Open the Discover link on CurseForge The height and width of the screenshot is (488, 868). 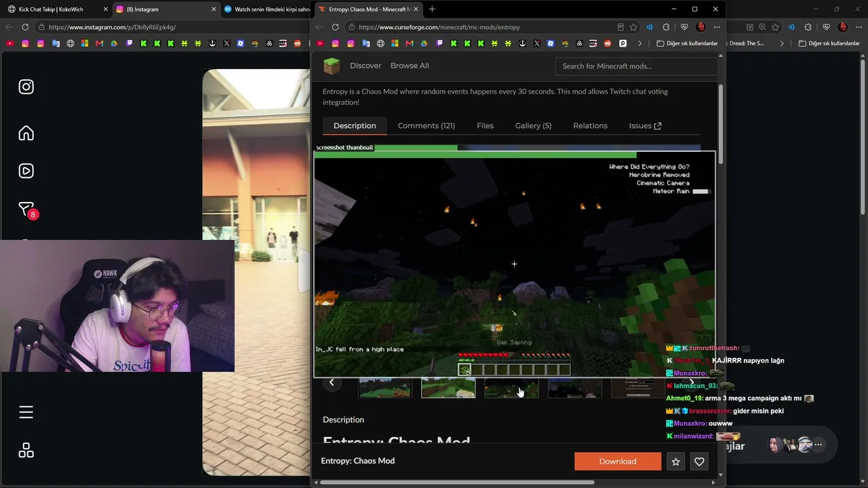pyautogui.click(x=366, y=66)
